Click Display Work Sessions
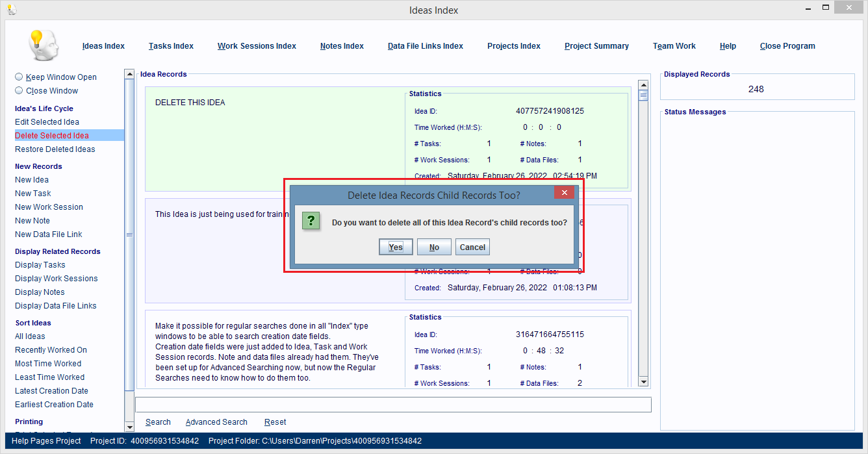This screenshot has height=454, width=868. pos(57,279)
